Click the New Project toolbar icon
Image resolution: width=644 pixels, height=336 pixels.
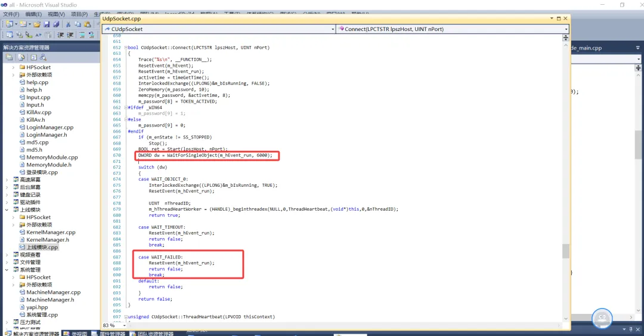10,24
